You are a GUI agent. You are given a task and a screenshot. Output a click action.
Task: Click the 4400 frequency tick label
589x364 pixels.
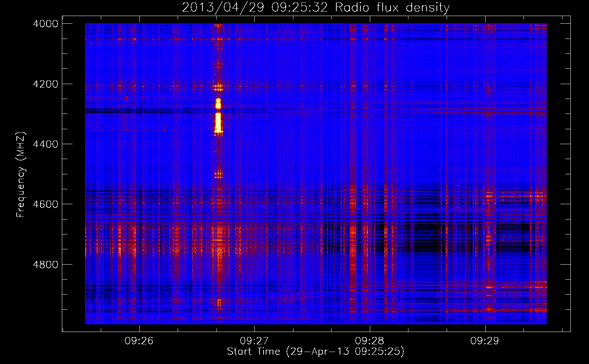click(x=45, y=144)
